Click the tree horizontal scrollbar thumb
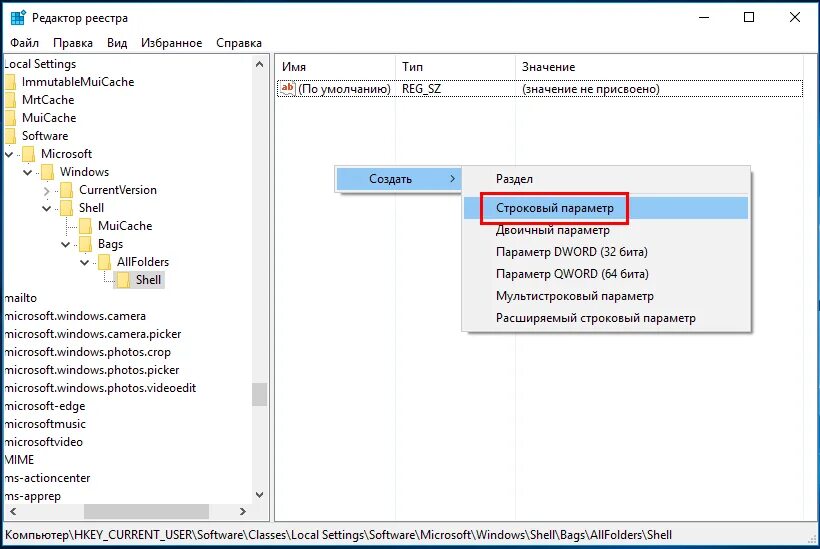820x549 pixels. click(146, 511)
